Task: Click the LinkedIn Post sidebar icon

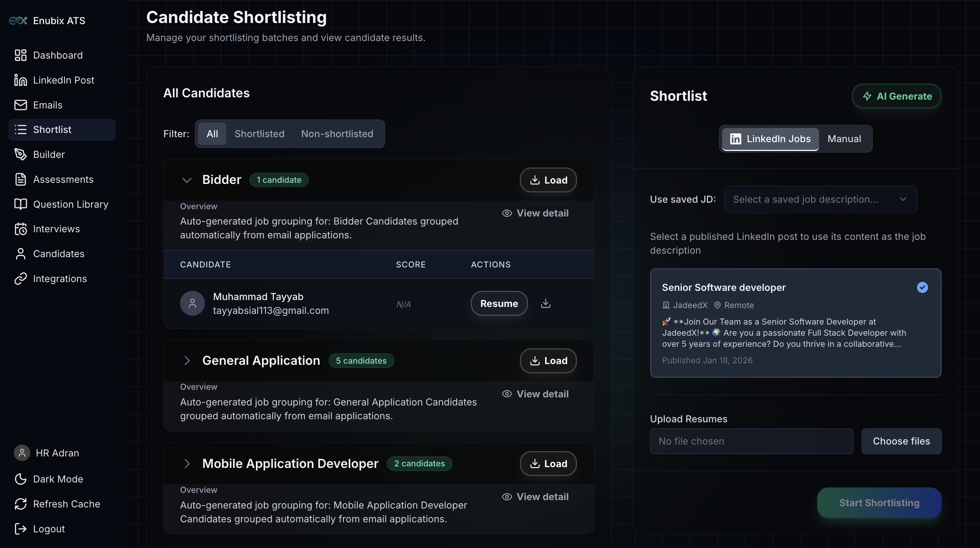Action: point(20,80)
